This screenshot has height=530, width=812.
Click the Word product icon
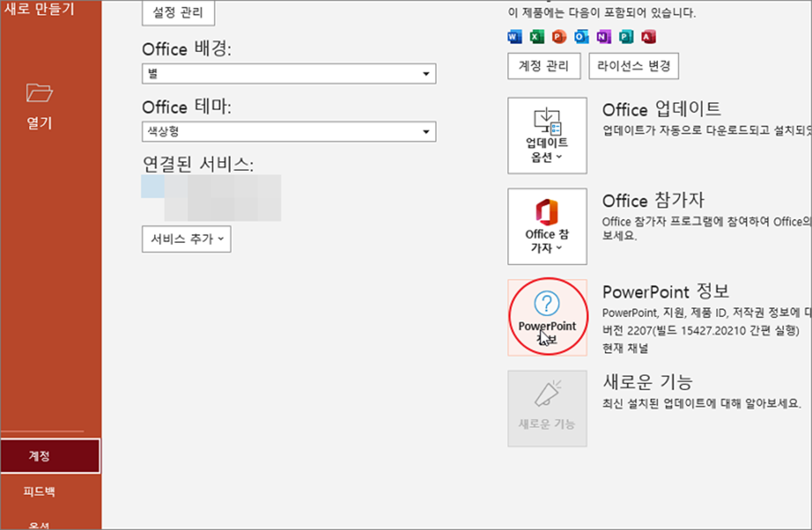coord(514,37)
